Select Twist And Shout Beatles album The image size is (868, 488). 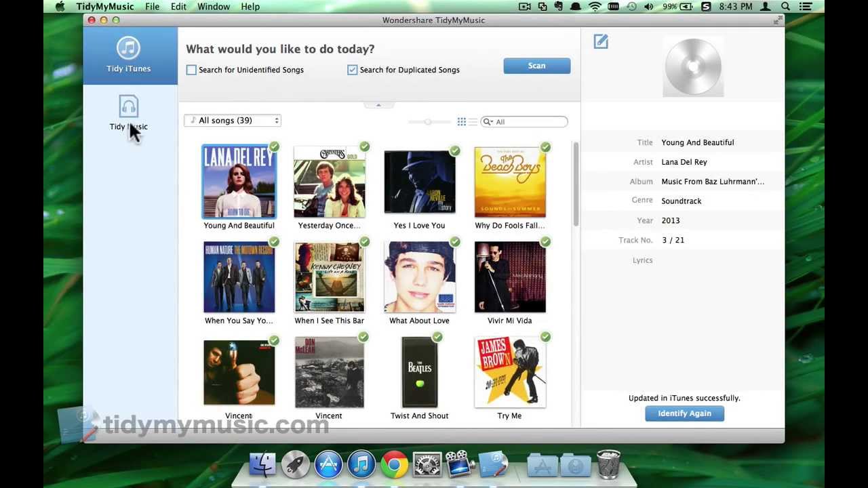coord(419,372)
